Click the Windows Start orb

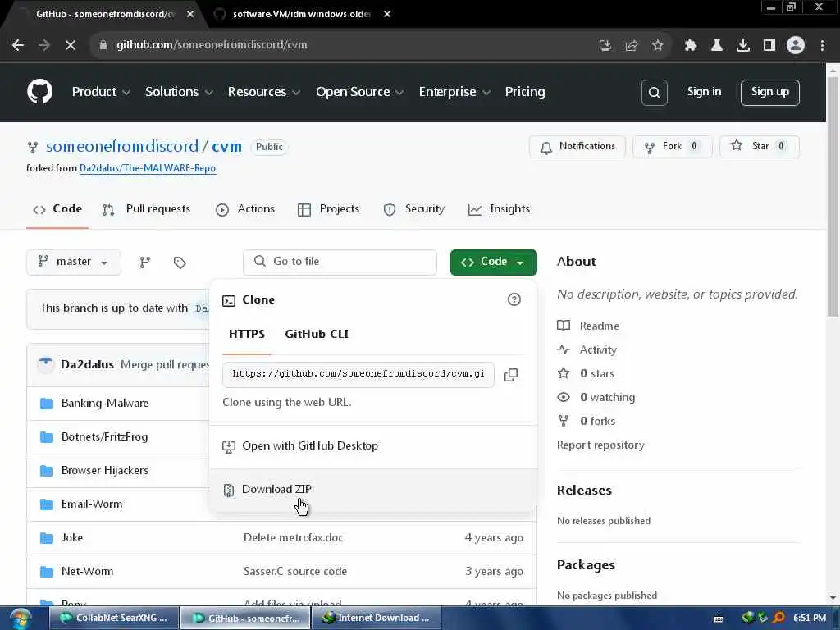(21, 619)
